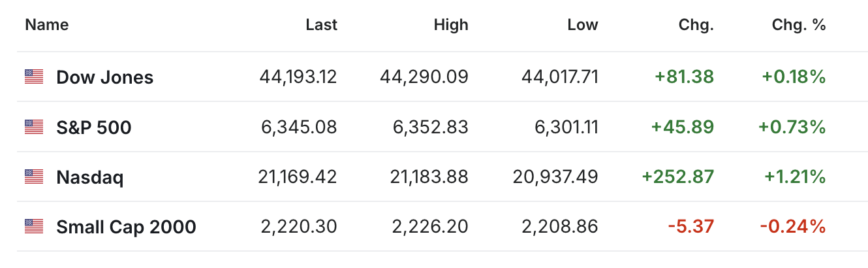This screenshot has height=268, width=868.
Task: Select the Nasdaq change value +252.87
Action: [678, 177]
